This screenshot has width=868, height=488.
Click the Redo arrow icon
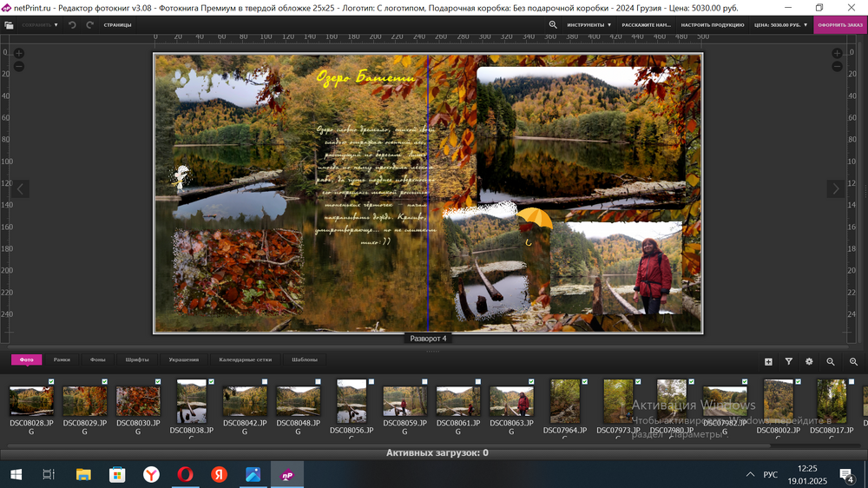(89, 25)
